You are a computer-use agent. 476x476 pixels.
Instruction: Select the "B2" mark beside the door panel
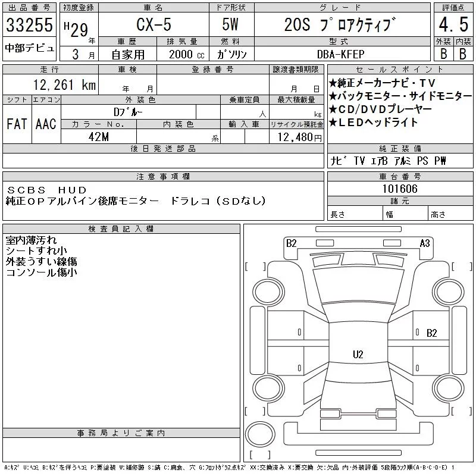[x=432, y=333]
